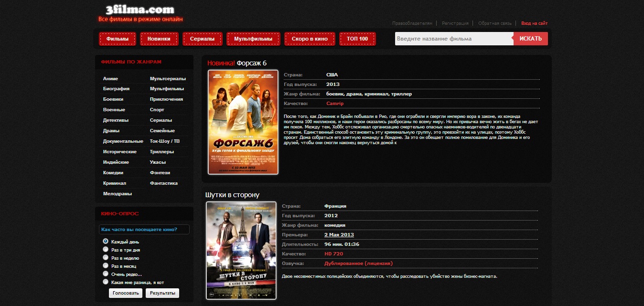644x306 pixels.
Task: Click the '2 Мая 2013' premiere date
Action: point(339,235)
